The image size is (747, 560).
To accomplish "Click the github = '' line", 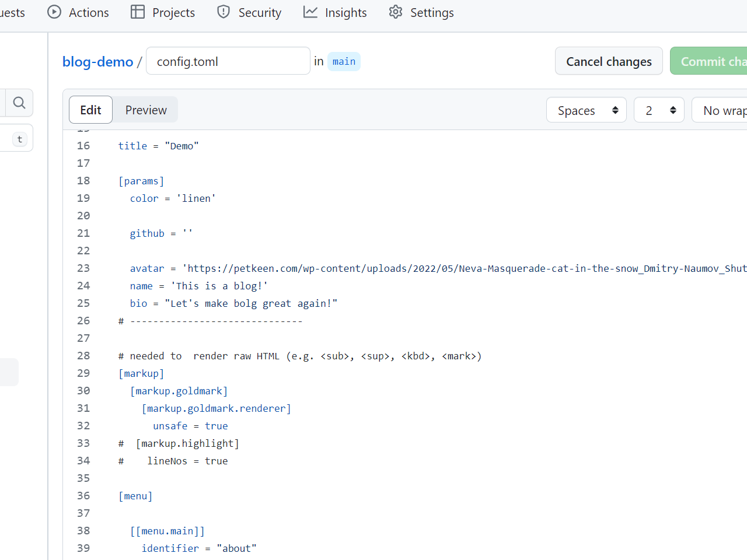I will (x=161, y=233).
